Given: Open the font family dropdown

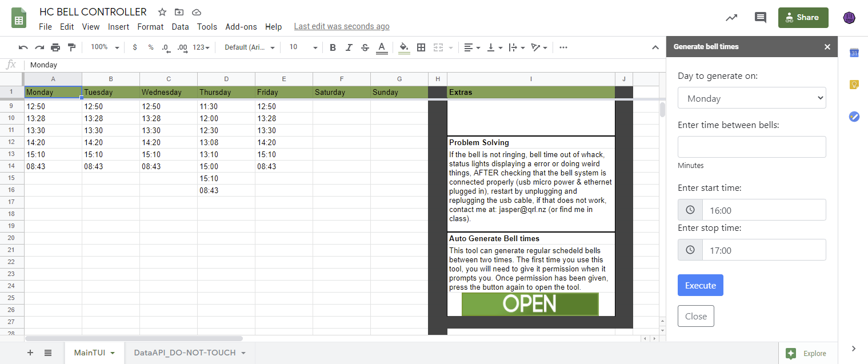Looking at the screenshot, I should pos(250,47).
